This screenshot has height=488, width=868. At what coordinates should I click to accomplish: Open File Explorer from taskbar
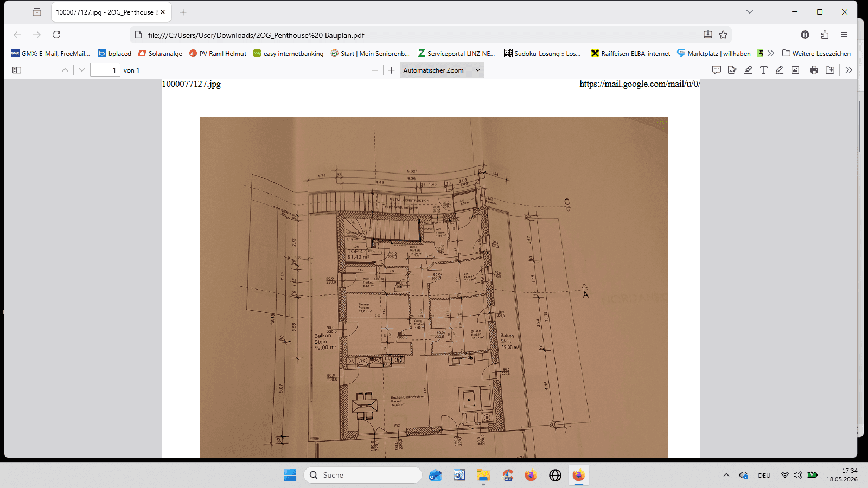pyautogui.click(x=483, y=475)
